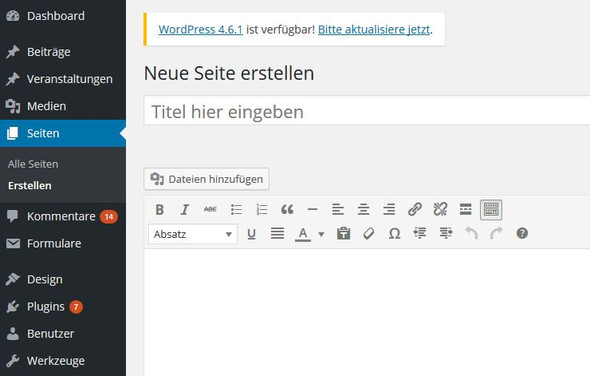This screenshot has height=376, width=590.
Task: Open the Absatz paragraph format dropdown
Action: click(x=193, y=234)
